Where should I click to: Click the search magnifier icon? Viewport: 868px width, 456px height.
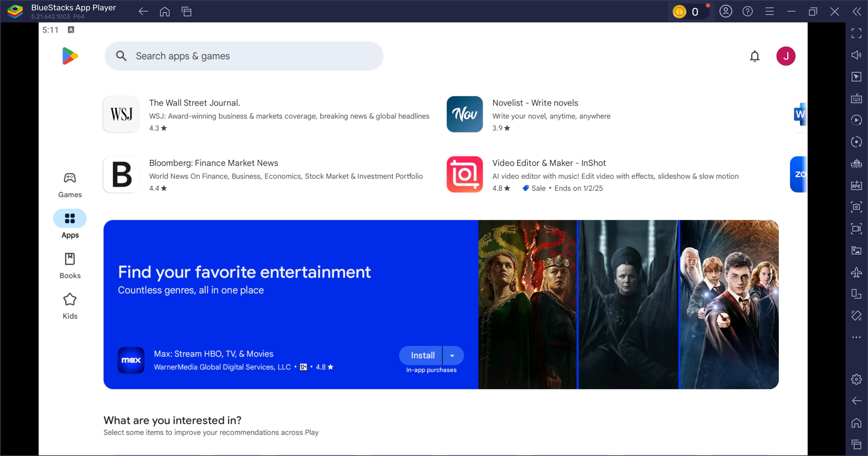point(121,56)
